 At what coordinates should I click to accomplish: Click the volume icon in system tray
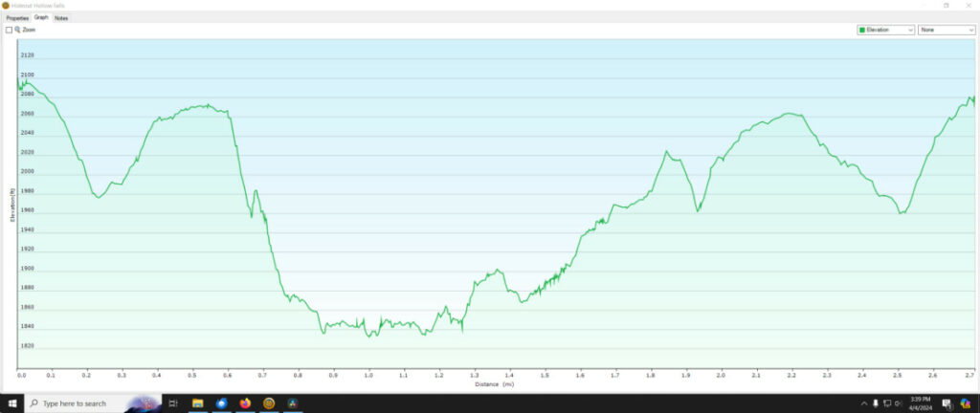coord(898,403)
